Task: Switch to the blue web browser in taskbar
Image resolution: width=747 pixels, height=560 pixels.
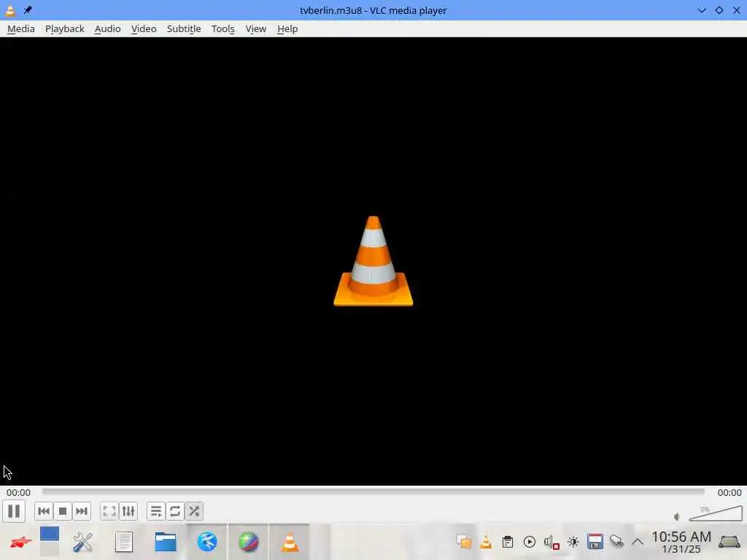Action: pos(207,542)
